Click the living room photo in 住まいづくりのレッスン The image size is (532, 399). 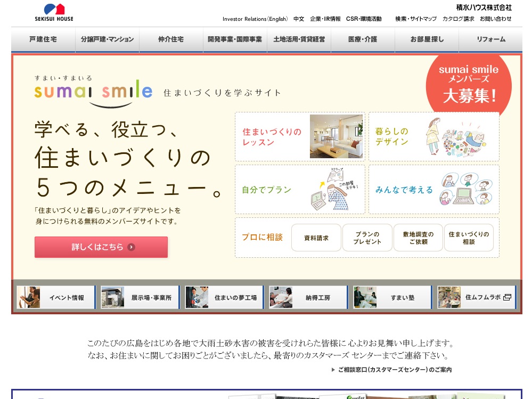point(336,136)
